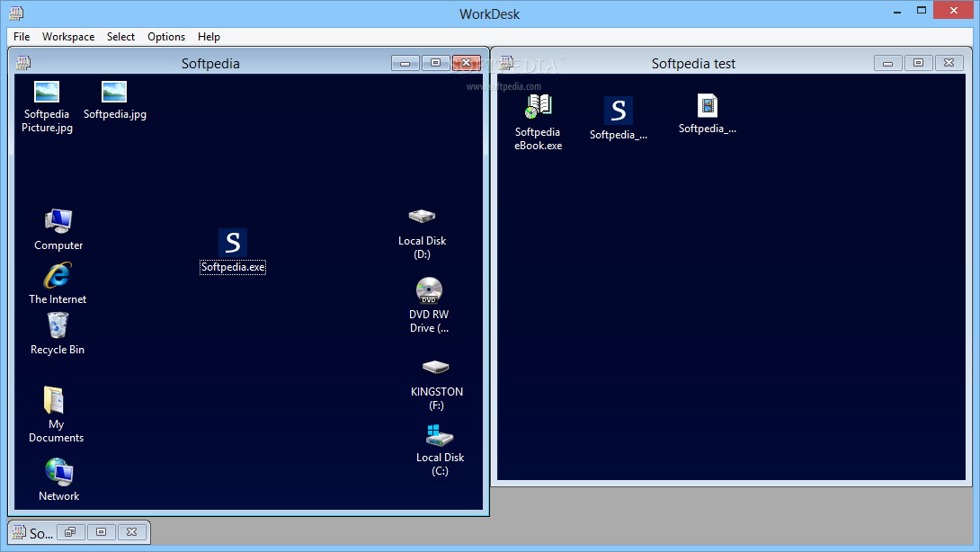Image resolution: width=980 pixels, height=552 pixels.
Task: Select the Softpedia.exe application icon
Action: (x=233, y=243)
